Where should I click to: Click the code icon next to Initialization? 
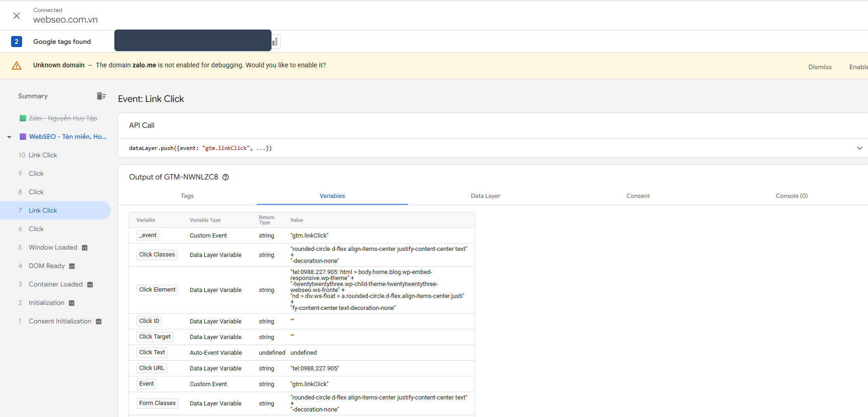click(x=72, y=303)
